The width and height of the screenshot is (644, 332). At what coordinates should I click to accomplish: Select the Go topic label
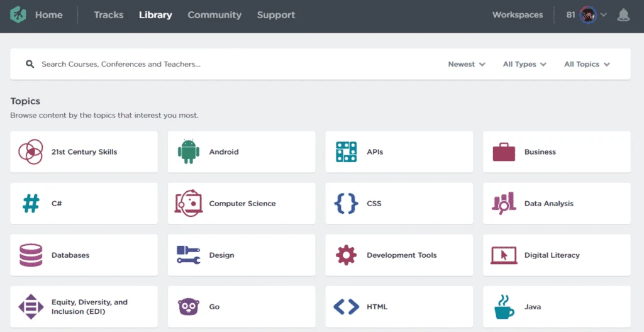214,306
